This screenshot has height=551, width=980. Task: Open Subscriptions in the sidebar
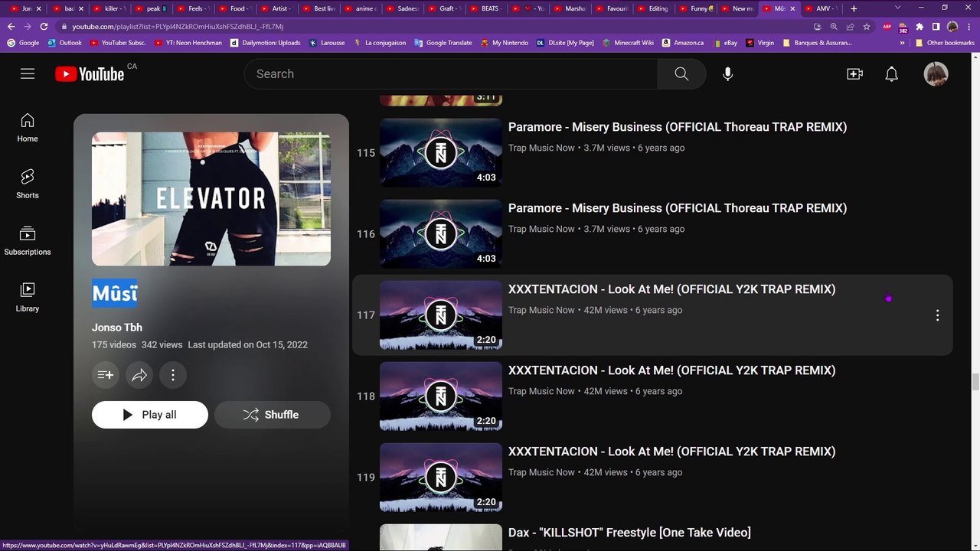28,241
